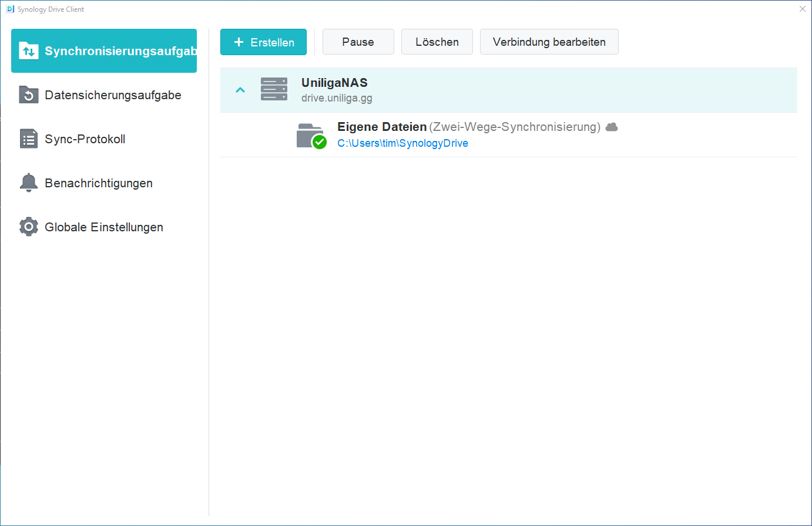
Task: Switch to the Datensicherungsaufgabe tab
Action: (x=113, y=95)
